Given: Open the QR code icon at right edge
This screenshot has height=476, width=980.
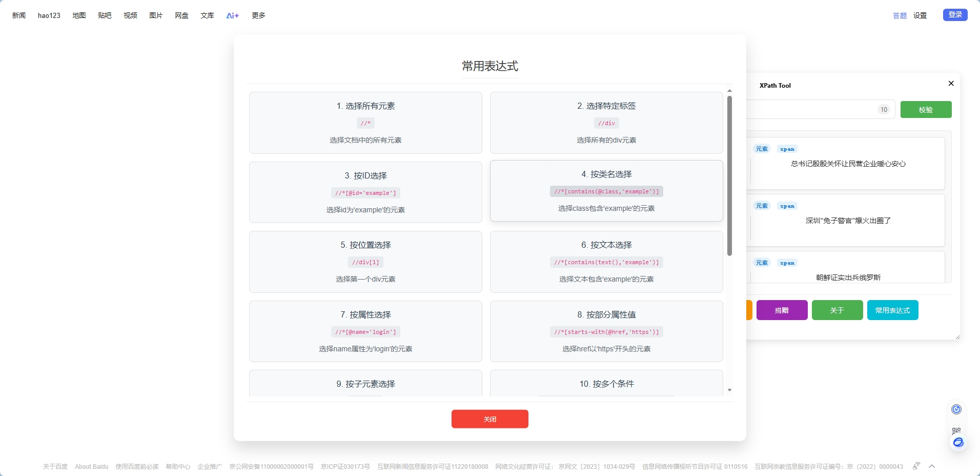Looking at the screenshot, I should tap(956, 430).
